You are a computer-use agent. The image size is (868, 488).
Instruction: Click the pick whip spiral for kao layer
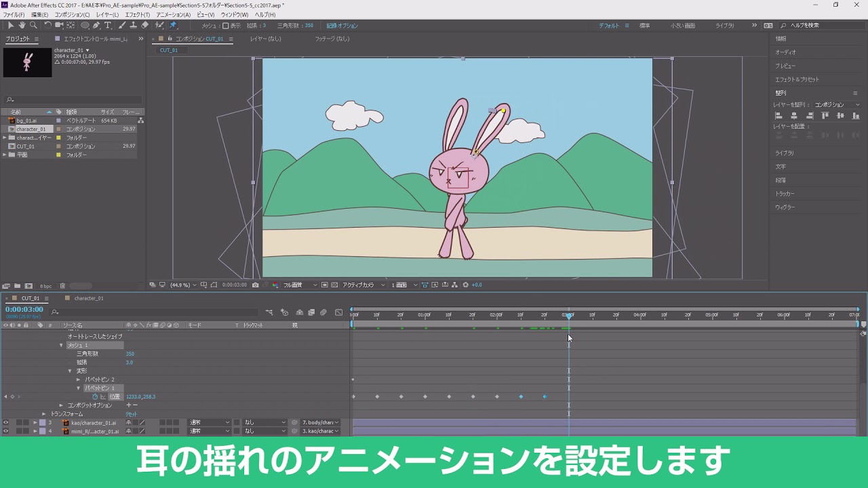294,422
